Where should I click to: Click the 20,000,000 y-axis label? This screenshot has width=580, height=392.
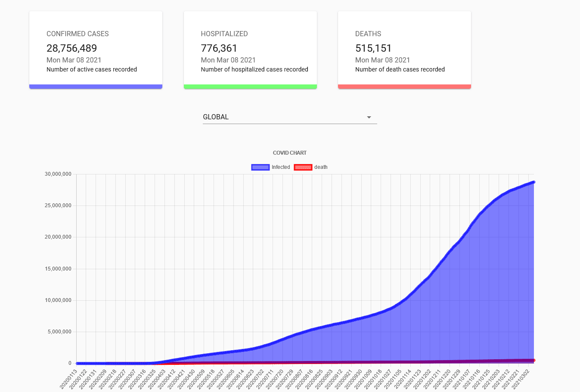pos(58,237)
